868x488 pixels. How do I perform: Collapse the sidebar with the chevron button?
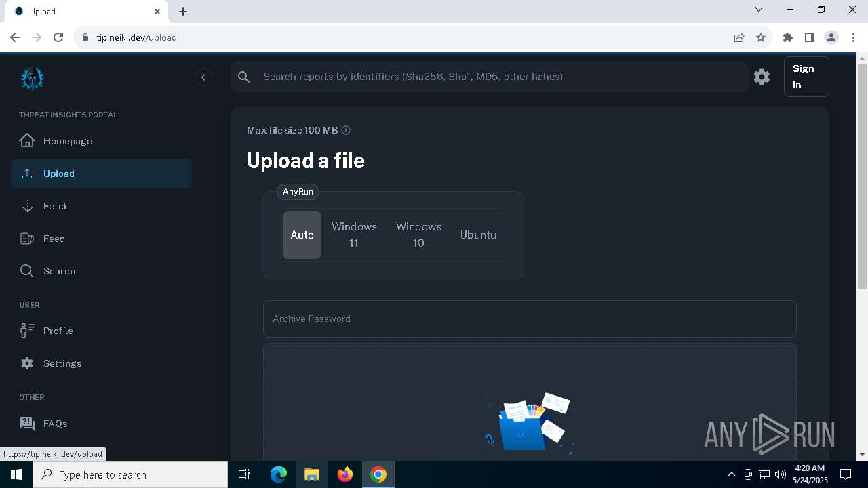[x=203, y=77]
